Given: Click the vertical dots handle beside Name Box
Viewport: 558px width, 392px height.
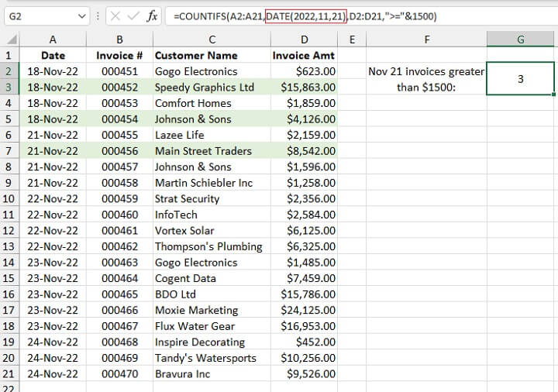Looking at the screenshot, I should coord(98,16).
